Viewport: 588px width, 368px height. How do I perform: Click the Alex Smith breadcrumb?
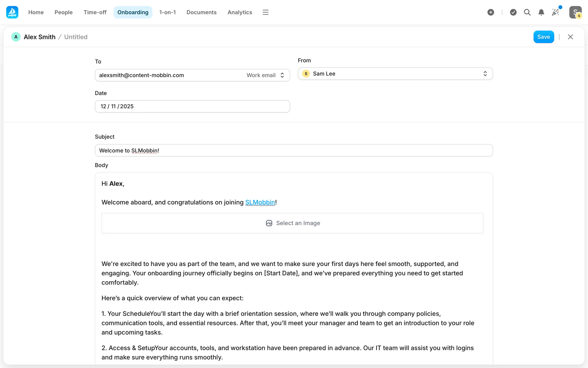click(x=40, y=37)
